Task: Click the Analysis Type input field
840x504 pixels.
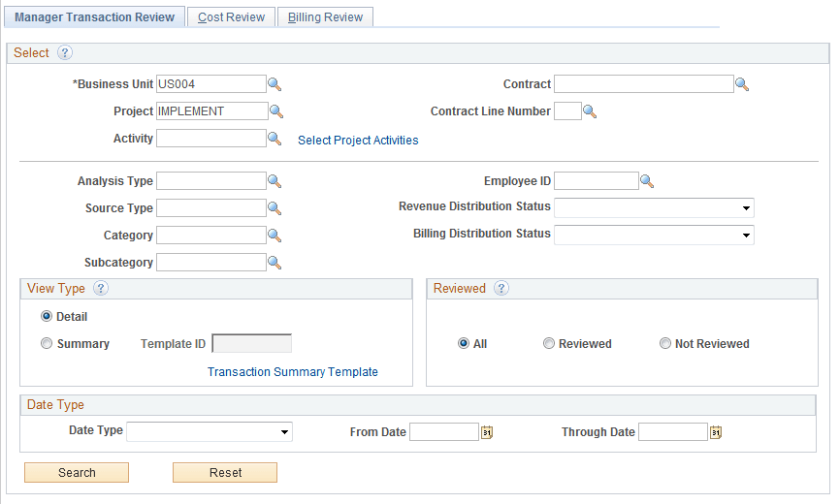Action: point(211,181)
